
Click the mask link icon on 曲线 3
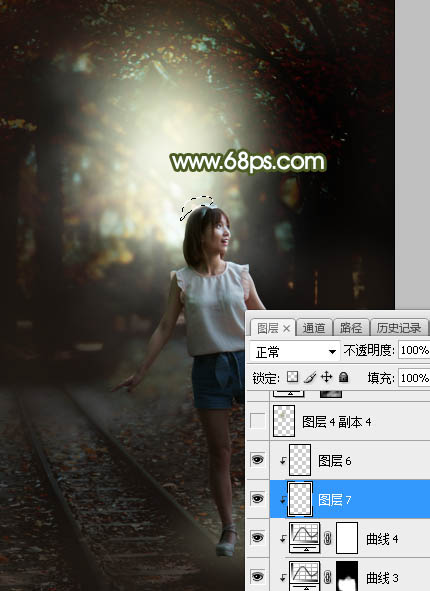(x=328, y=577)
